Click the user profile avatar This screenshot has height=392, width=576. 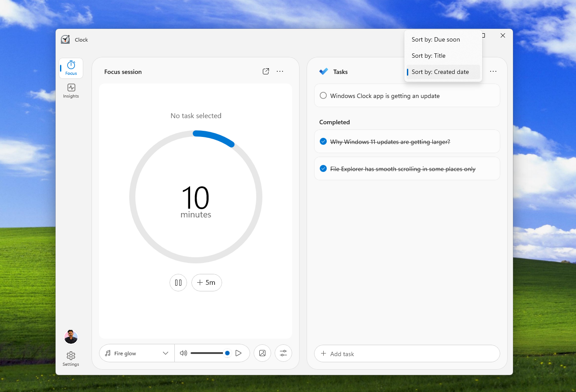tap(71, 336)
